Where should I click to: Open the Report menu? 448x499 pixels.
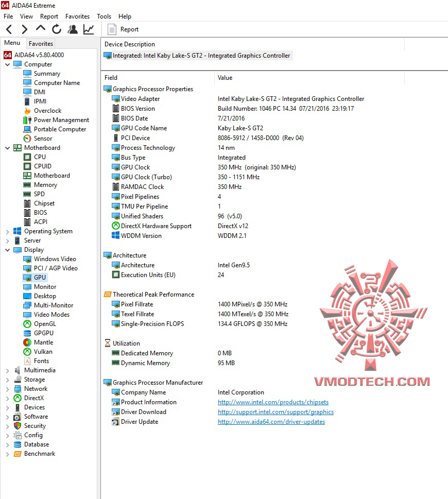[49, 16]
